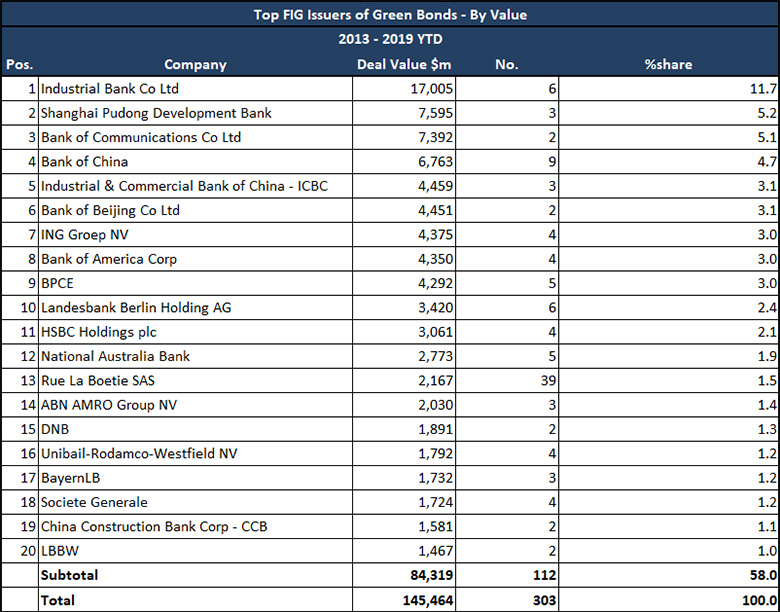Screen dimensions: 780x612
Task: Select the 'DNB' cell
Action: click(195, 430)
